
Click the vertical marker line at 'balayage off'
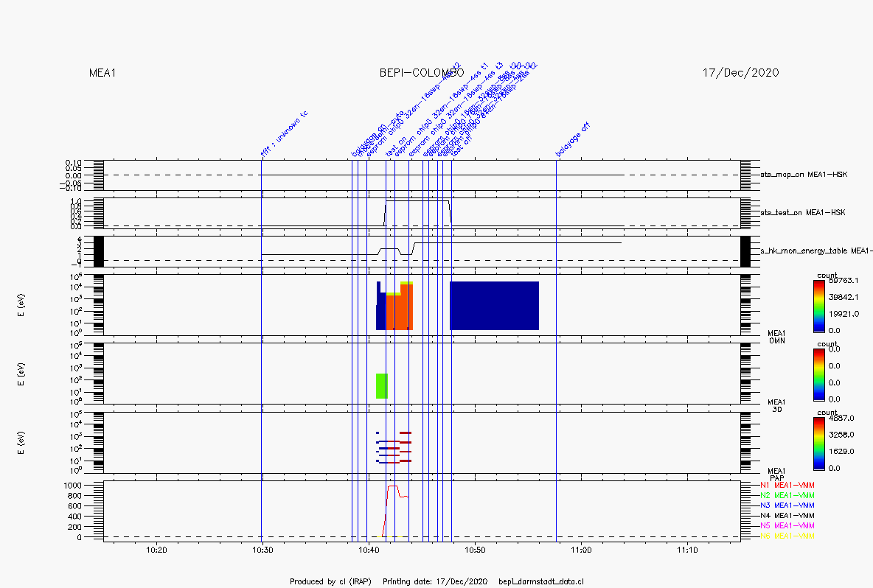[556, 351]
